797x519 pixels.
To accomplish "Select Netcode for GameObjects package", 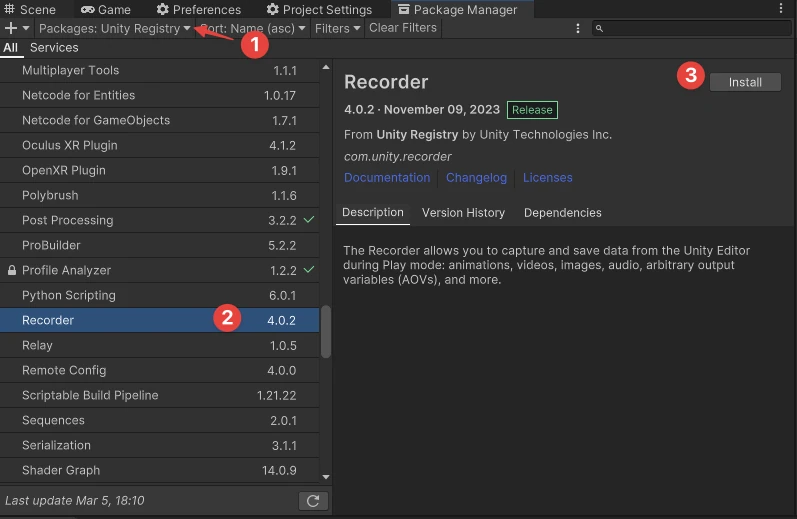I will pos(160,120).
